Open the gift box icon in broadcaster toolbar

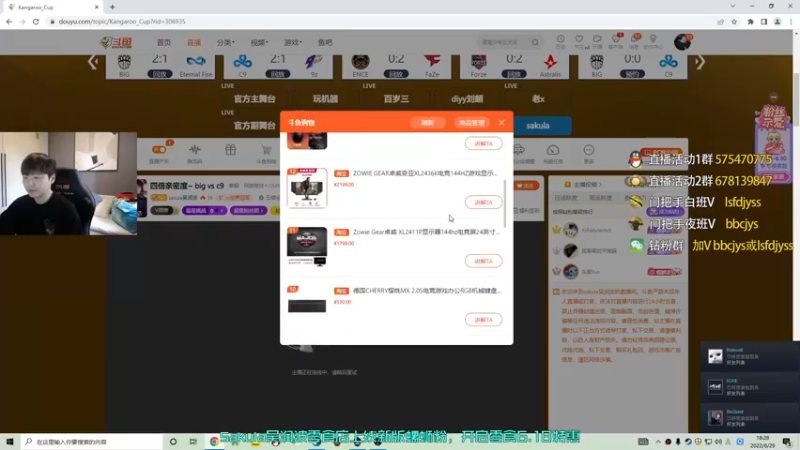tap(231, 149)
